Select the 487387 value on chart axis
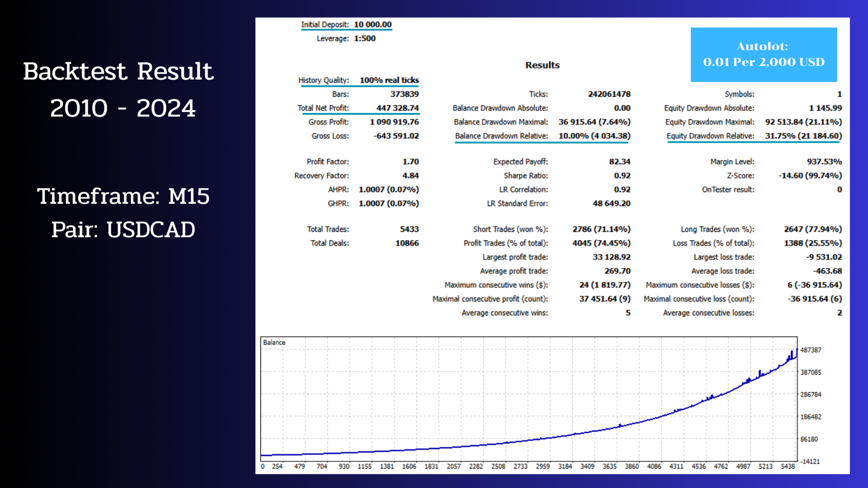868x488 pixels. 811,350
